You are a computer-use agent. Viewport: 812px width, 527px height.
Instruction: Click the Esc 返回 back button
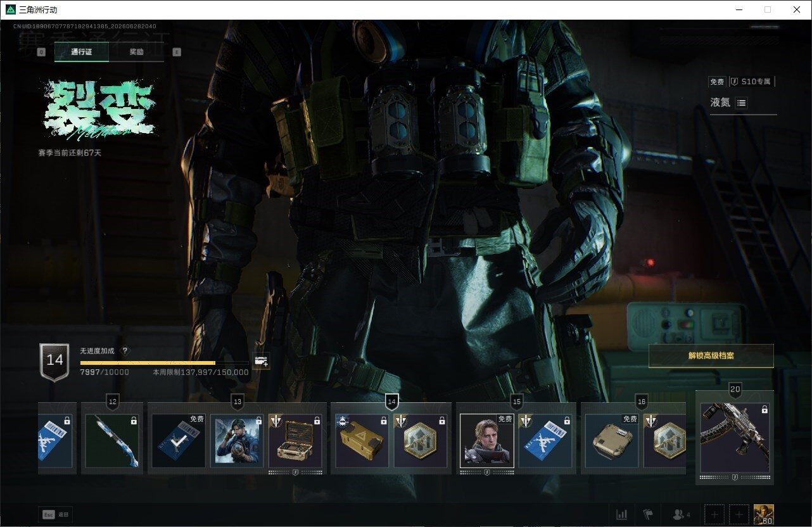(x=55, y=514)
